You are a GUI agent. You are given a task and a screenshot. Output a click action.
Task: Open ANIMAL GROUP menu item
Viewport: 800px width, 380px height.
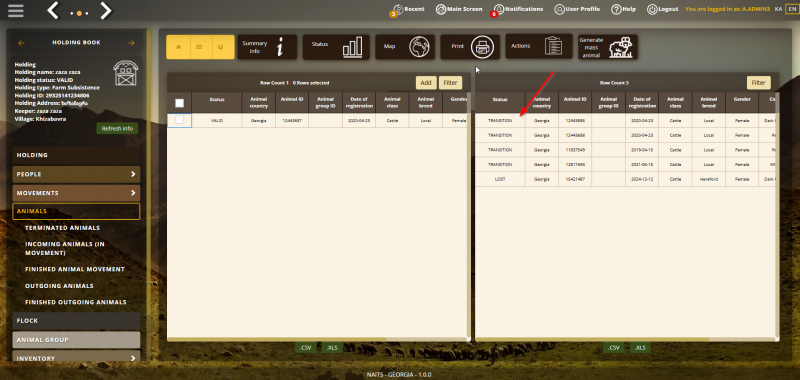[76, 340]
